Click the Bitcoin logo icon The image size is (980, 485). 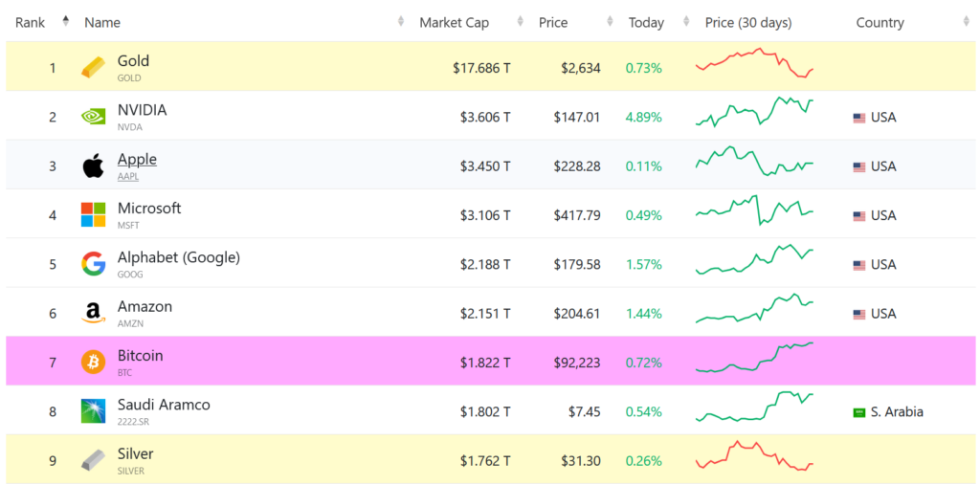click(x=93, y=363)
